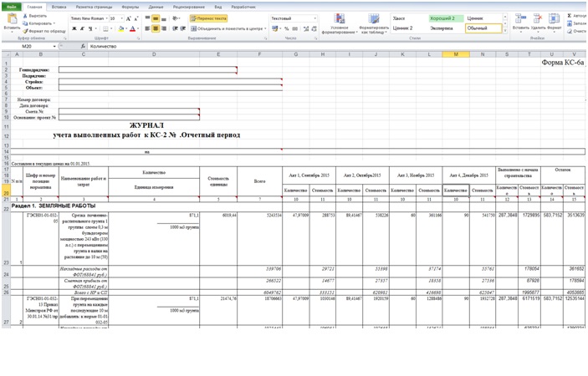Open Шрифт group dialog launcher
Screen dimensions: 588x376
[138, 38]
